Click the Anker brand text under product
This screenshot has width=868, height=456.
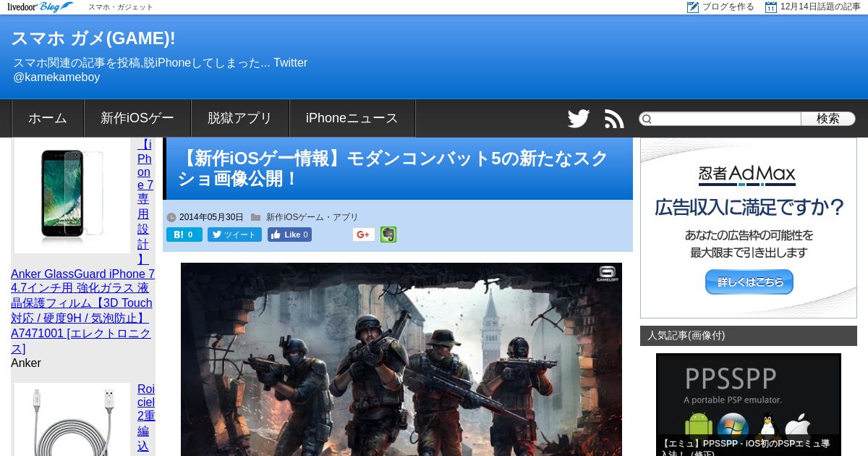26,363
